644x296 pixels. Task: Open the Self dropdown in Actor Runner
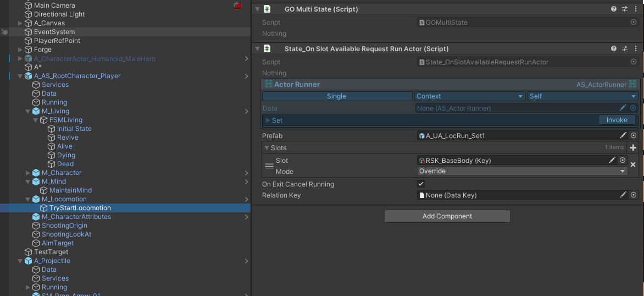[x=582, y=96]
